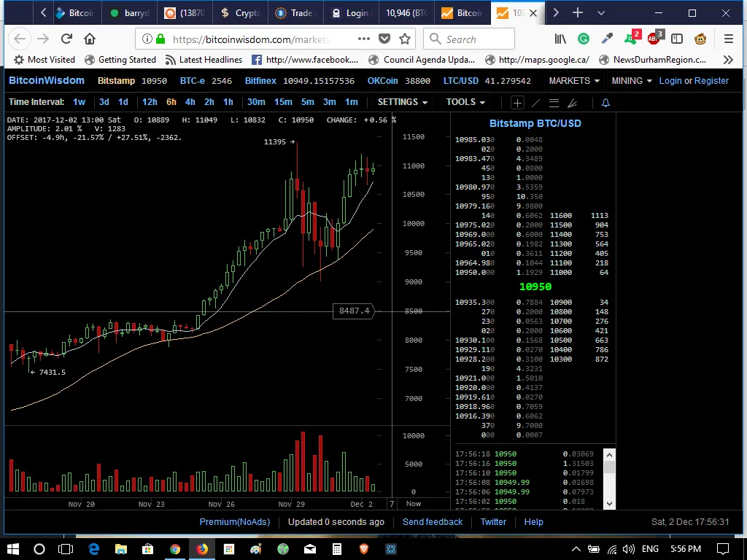Show hidden system tray icons
The width and height of the screenshot is (747, 560).
(x=576, y=549)
